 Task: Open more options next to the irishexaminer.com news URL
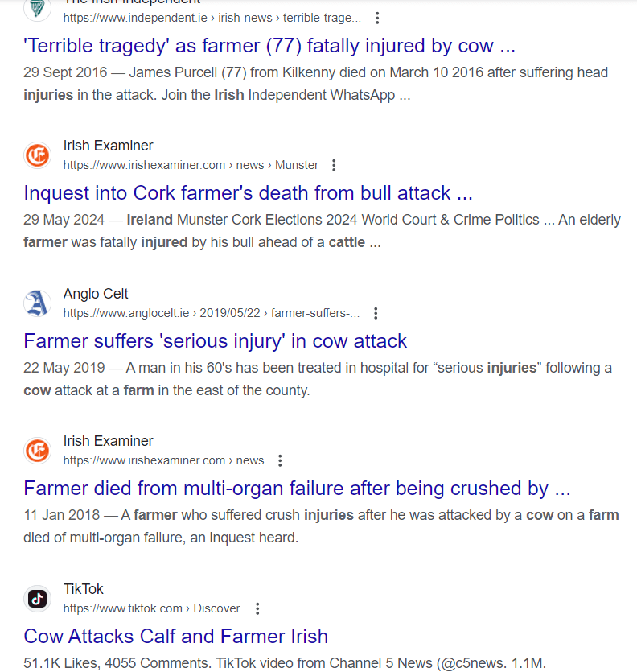280,460
